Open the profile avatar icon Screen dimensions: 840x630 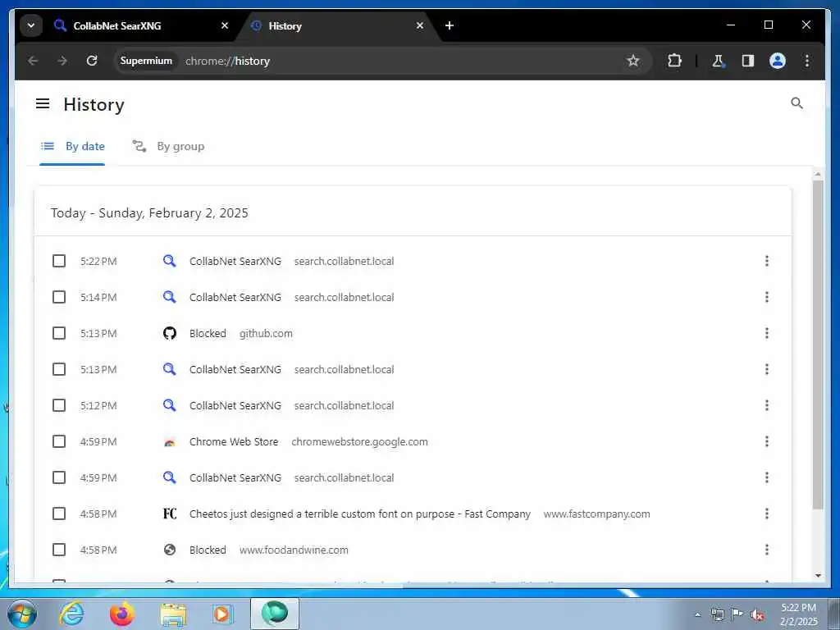pyautogui.click(x=778, y=61)
